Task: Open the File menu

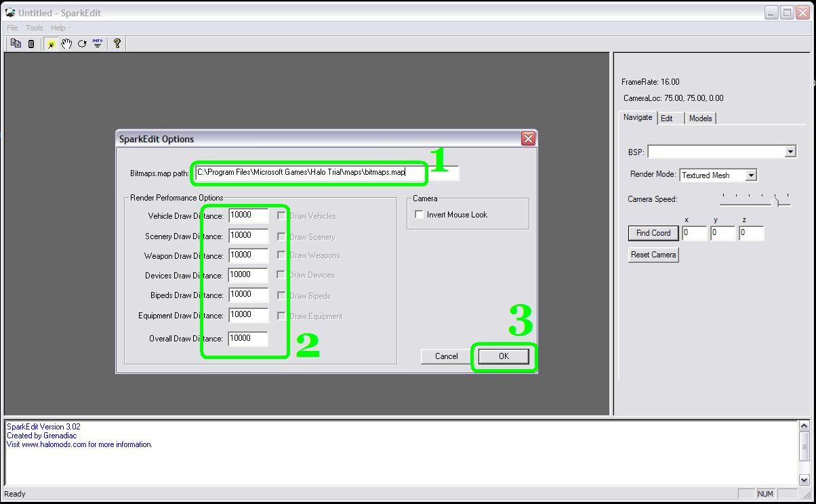Action: (x=12, y=28)
